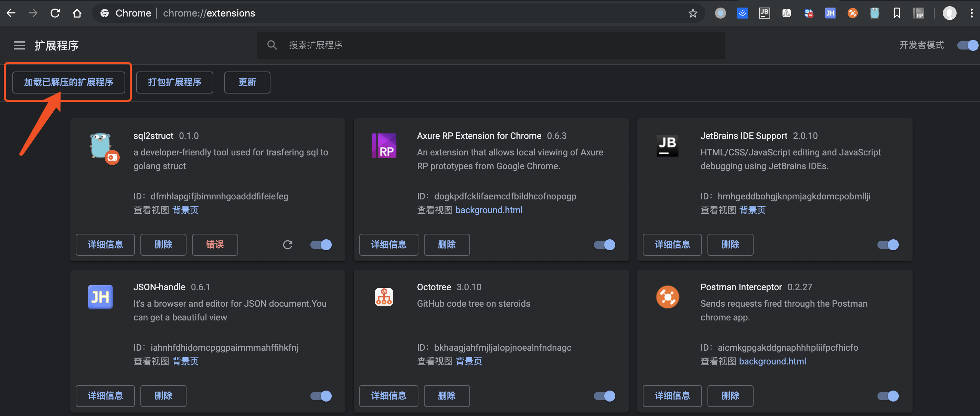Click the JSON-handle JH toolbar icon
The width and height of the screenshot is (980, 416).
tap(830, 13)
